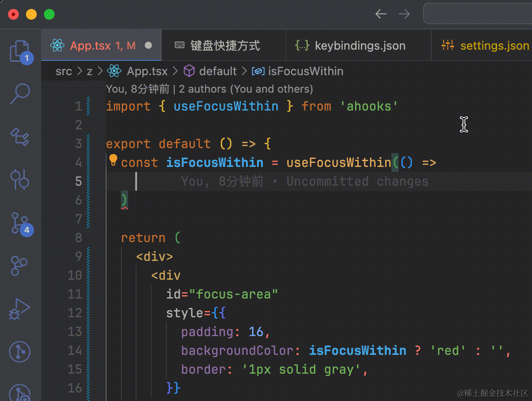Open the Git graph branches icon
The width and height of the screenshot is (532, 401).
tap(19, 266)
